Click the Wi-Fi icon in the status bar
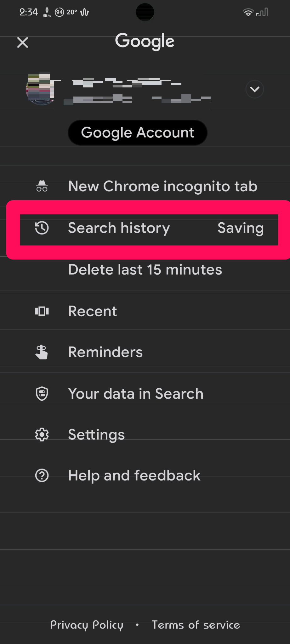 tap(247, 12)
